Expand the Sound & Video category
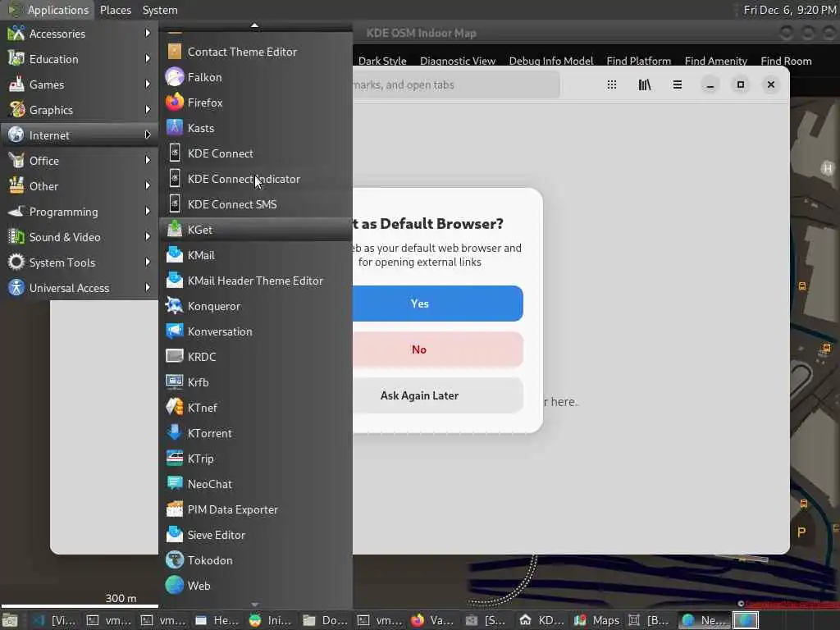The width and height of the screenshot is (840, 630). tap(80, 237)
